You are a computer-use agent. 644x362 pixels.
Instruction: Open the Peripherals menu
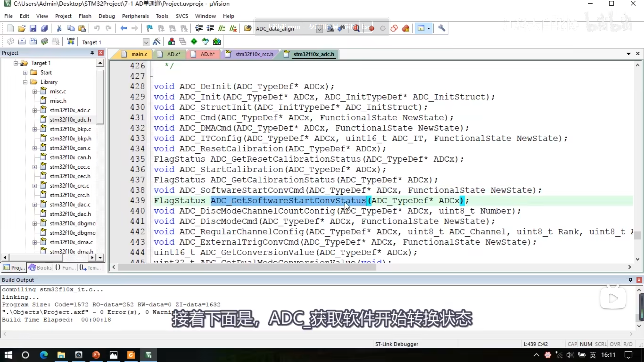tap(135, 16)
